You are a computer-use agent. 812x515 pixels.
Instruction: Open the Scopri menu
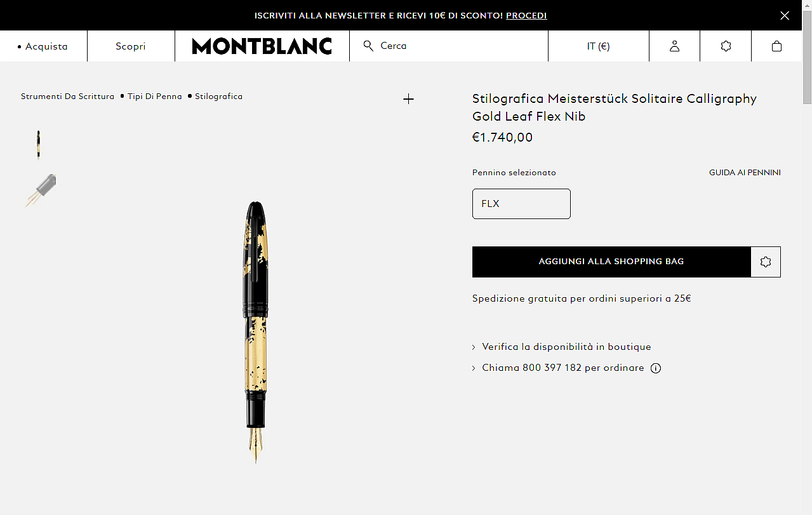point(131,46)
